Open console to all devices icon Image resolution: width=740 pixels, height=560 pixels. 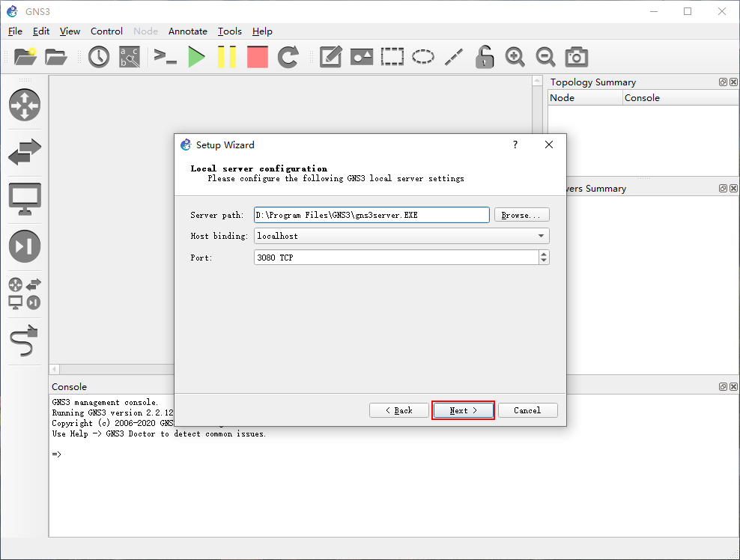coord(166,57)
